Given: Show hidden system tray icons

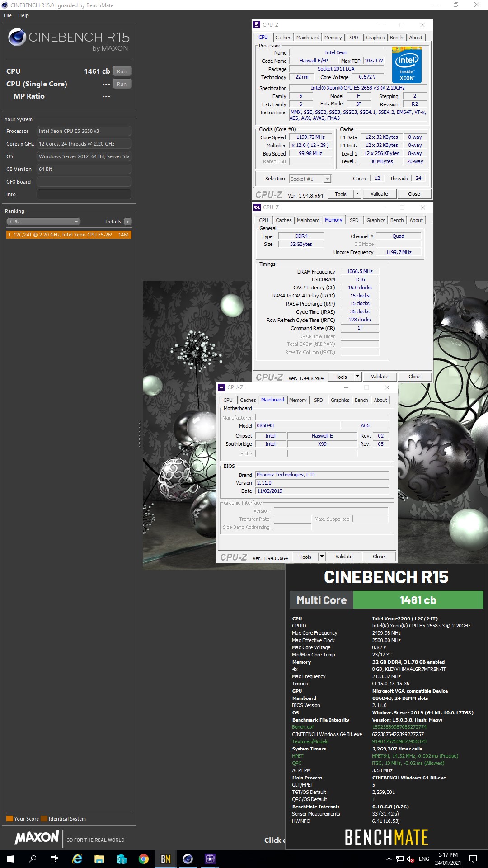Looking at the screenshot, I should (x=389, y=859).
